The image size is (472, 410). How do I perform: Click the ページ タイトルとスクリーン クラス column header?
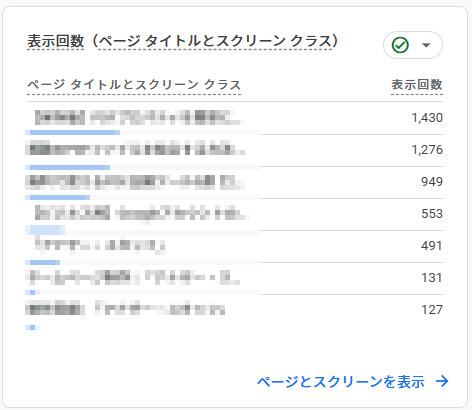(x=134, y=85)
